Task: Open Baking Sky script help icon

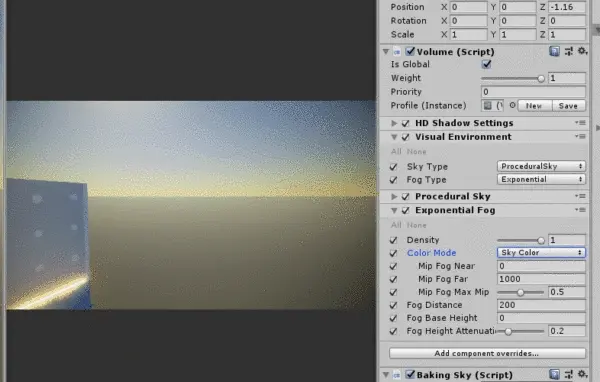Action: pos(554,374)
